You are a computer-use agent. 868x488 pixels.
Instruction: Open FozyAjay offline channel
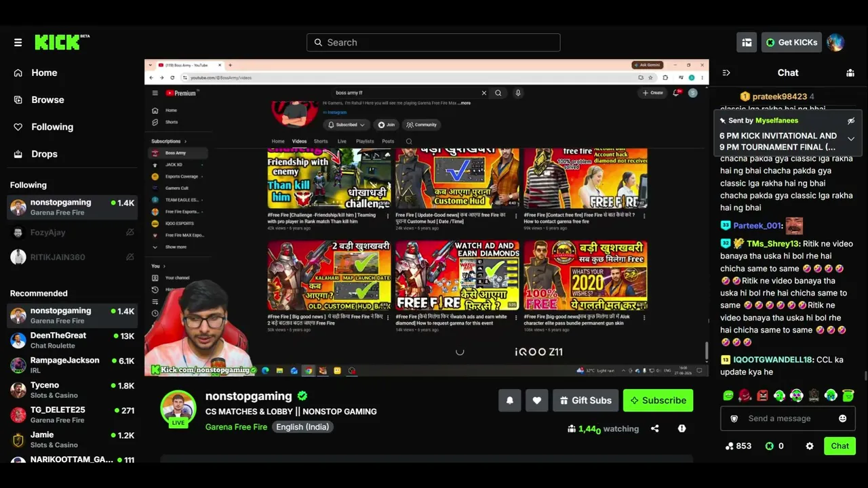point(72,232)
